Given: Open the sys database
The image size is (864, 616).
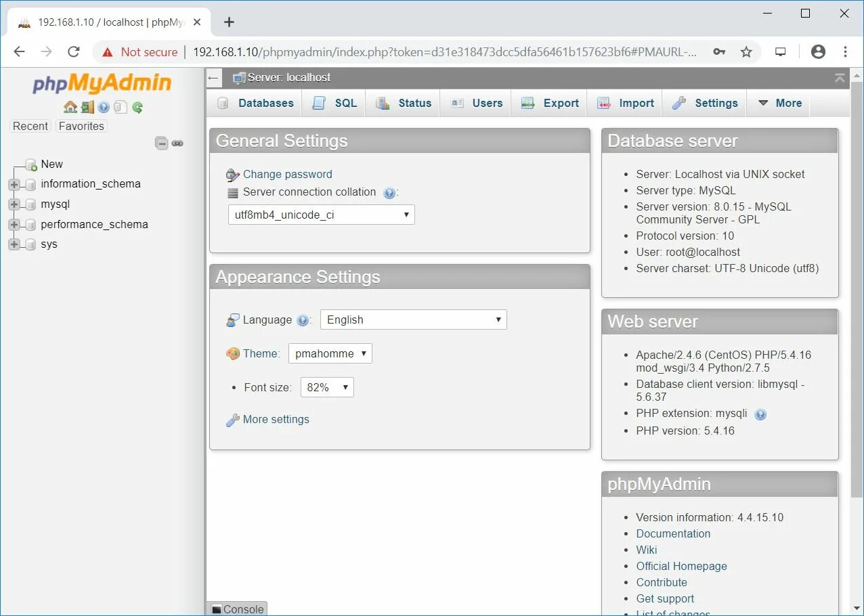Looking at the screenshot, I should 49,244.
